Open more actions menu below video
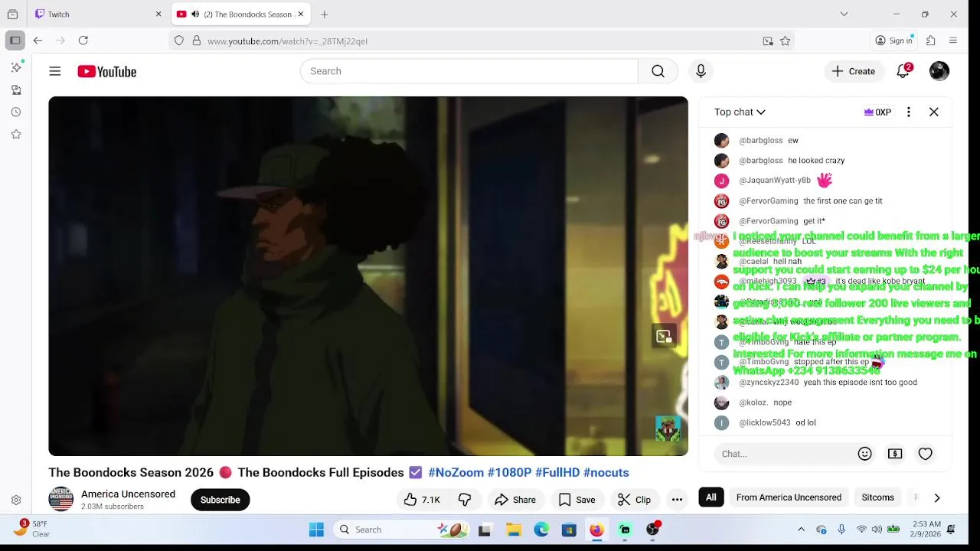This screenshot has height=551, width=980. tap(677, 500)
